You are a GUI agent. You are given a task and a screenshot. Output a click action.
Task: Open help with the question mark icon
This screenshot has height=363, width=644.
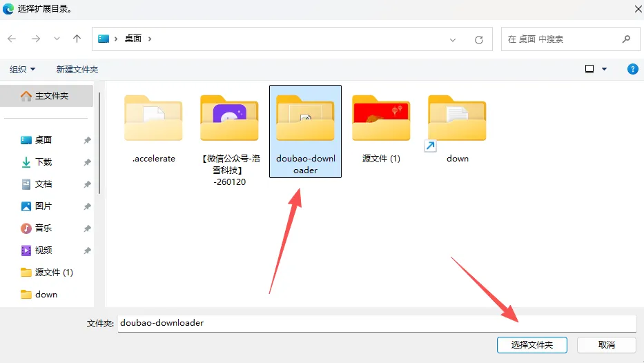(x=632, y=69)
